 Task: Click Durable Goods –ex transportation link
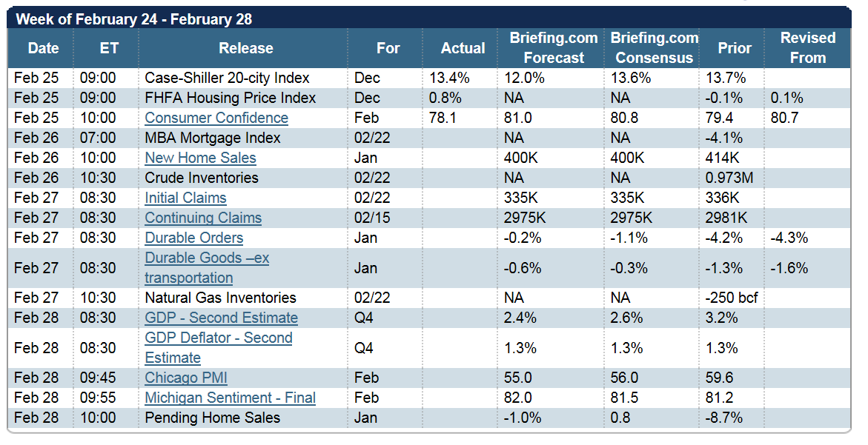(207, 258)
